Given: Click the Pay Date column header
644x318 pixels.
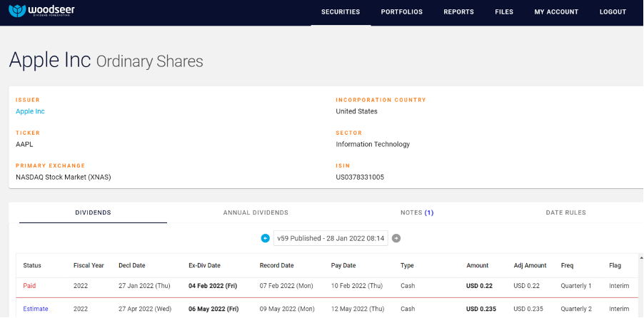Looking at the screenshot, I should coord(343,265).
